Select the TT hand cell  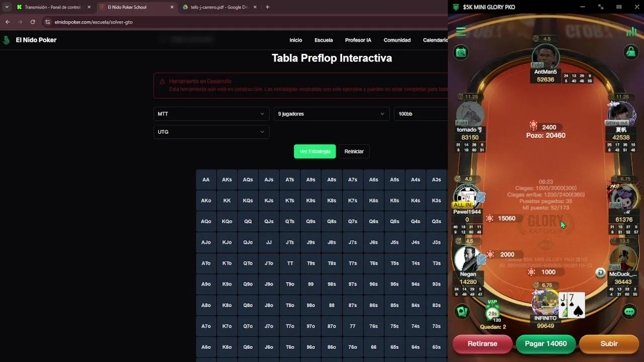[x=290, y=263]
